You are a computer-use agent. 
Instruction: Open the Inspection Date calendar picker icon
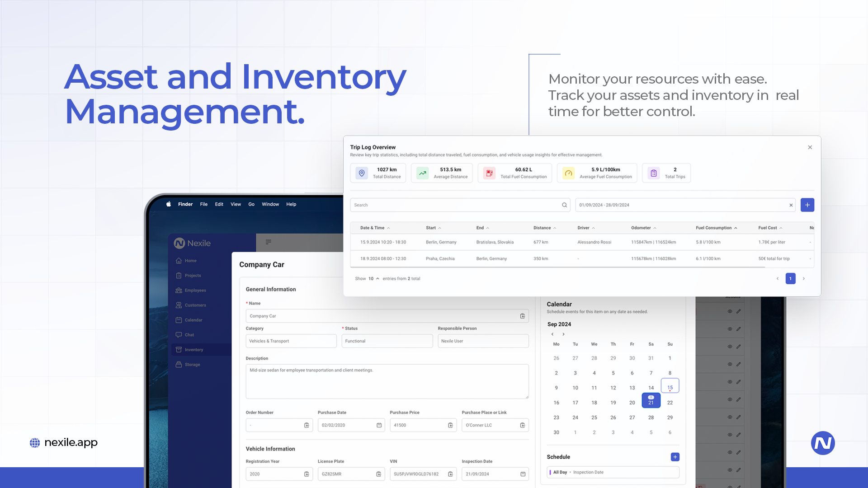[x=523, y=474]
